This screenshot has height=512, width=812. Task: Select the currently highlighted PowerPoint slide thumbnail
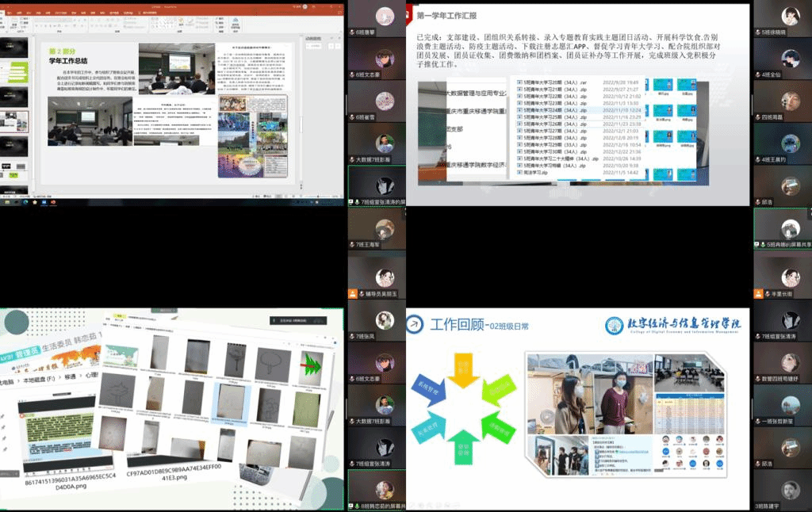[x=17, y=120]
